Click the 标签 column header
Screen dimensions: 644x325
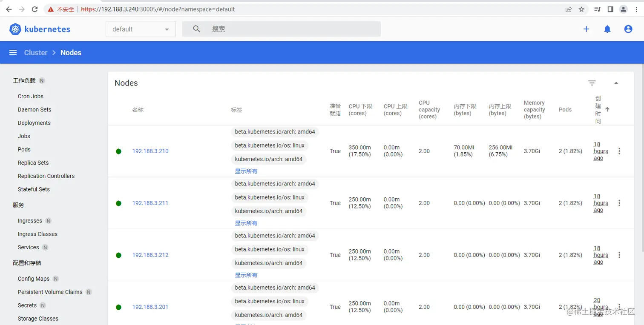pos(236,110)
